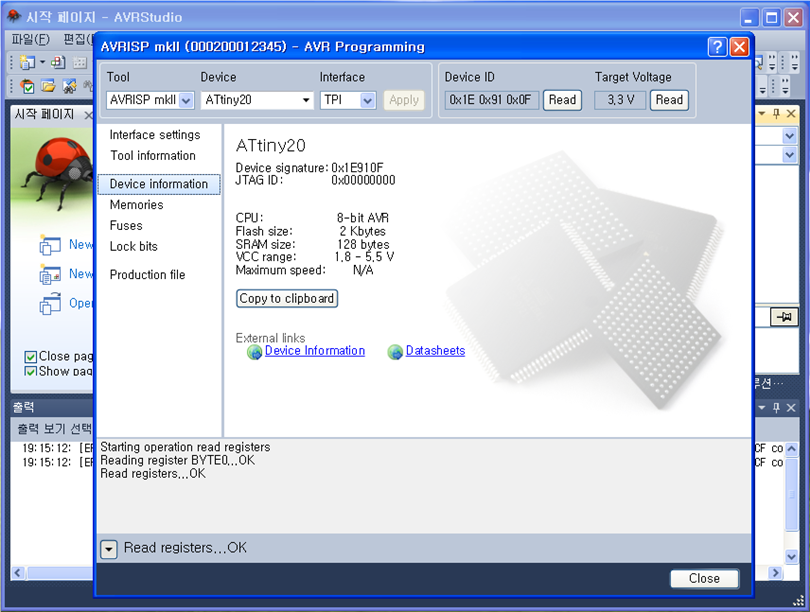
Task: Click the output panel vertical scrollbar down arrow
Action: 791,557
